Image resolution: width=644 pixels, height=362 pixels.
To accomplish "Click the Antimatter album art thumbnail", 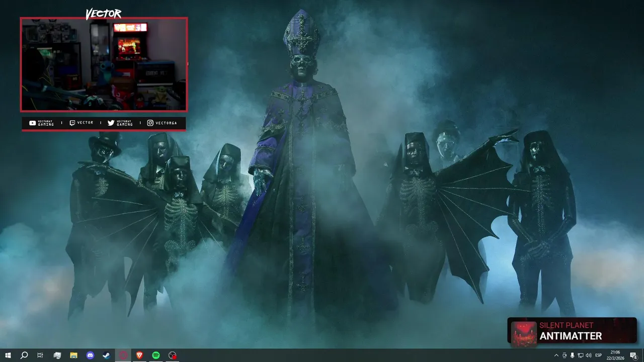I will (x=524, y=334).
